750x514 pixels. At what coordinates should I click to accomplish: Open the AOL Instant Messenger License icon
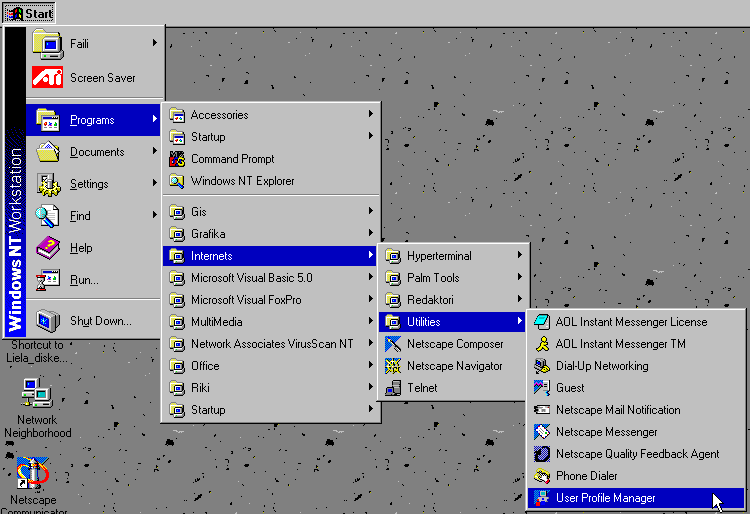pos(542,322)
